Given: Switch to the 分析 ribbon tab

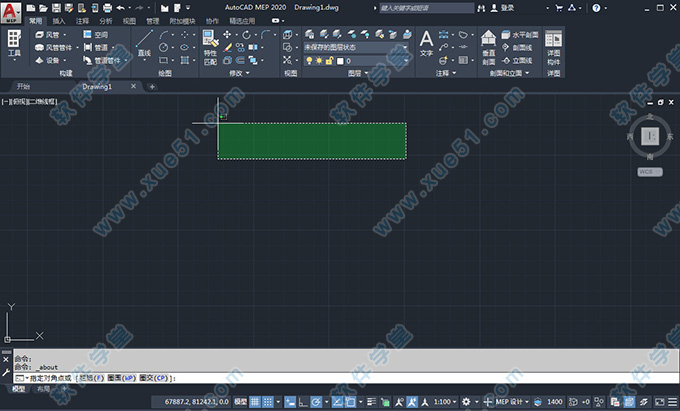Looking at the screenshot, I should (105, 21).
